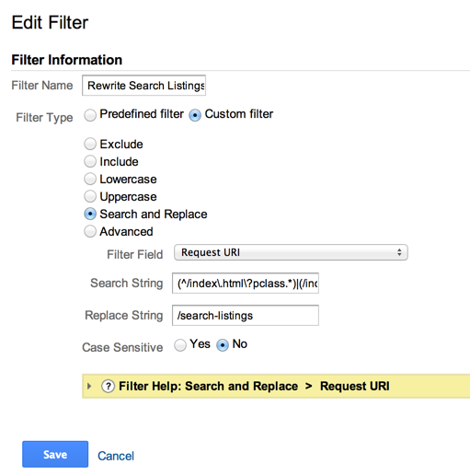Click into the Replace String field
The height and width of the screenshot is (476, 470).
[246, 315]
